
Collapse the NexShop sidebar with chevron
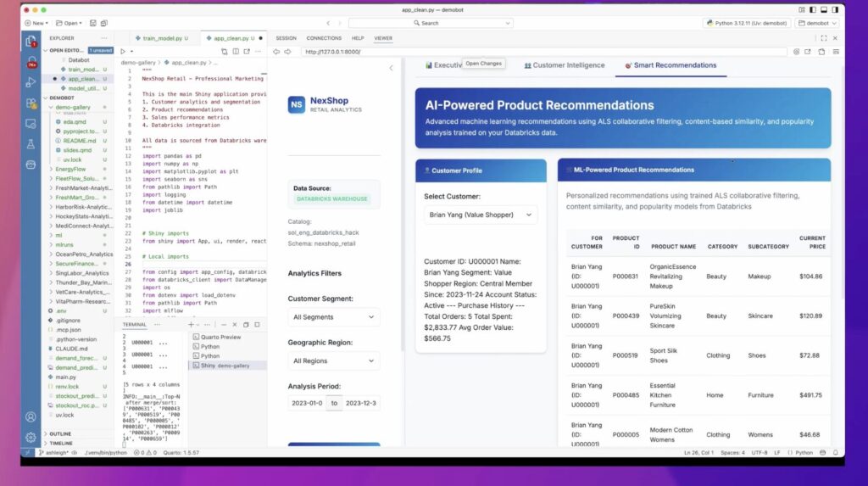pyautogui.click(x=391, y=68)
